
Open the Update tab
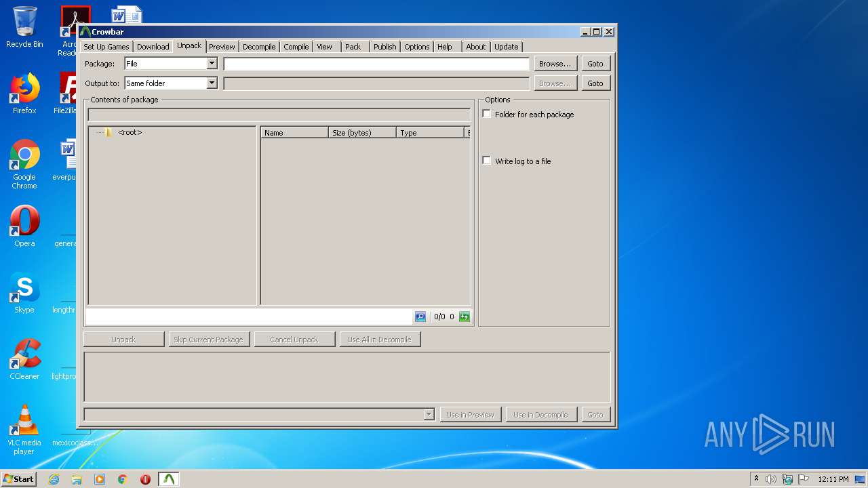(507, 47)
